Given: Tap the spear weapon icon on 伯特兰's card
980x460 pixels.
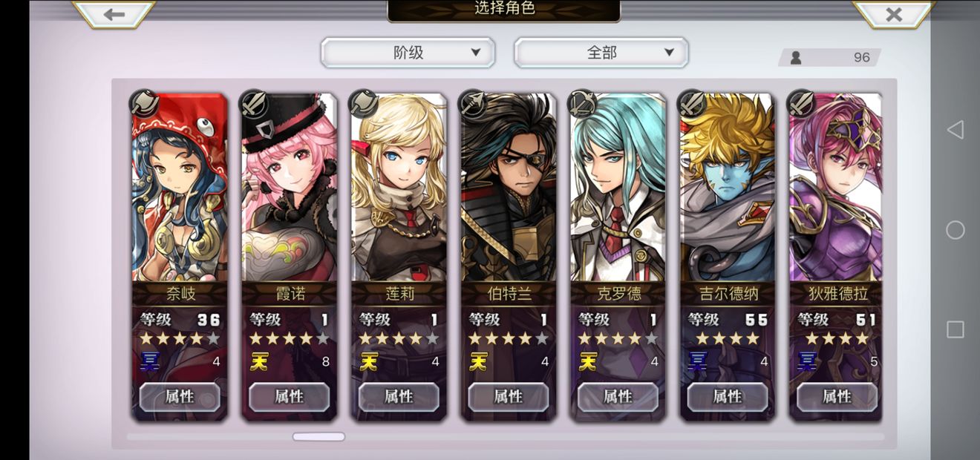Looking at the screenshot, I should [473, 103].
